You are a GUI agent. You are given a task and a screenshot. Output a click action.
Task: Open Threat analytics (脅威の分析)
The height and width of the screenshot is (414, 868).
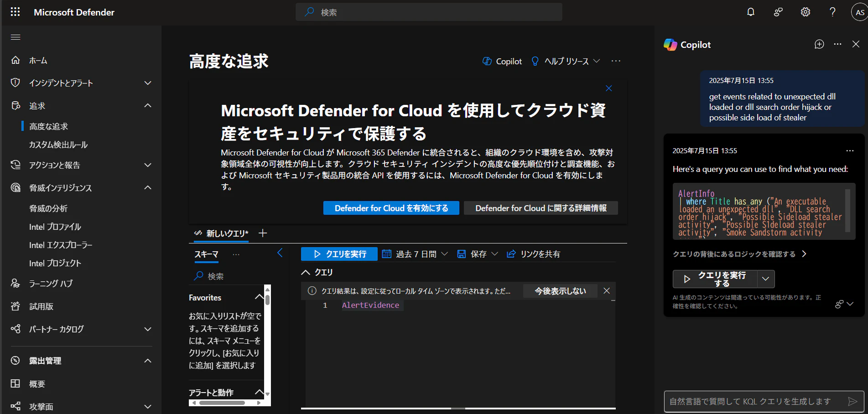pos(48,208)
